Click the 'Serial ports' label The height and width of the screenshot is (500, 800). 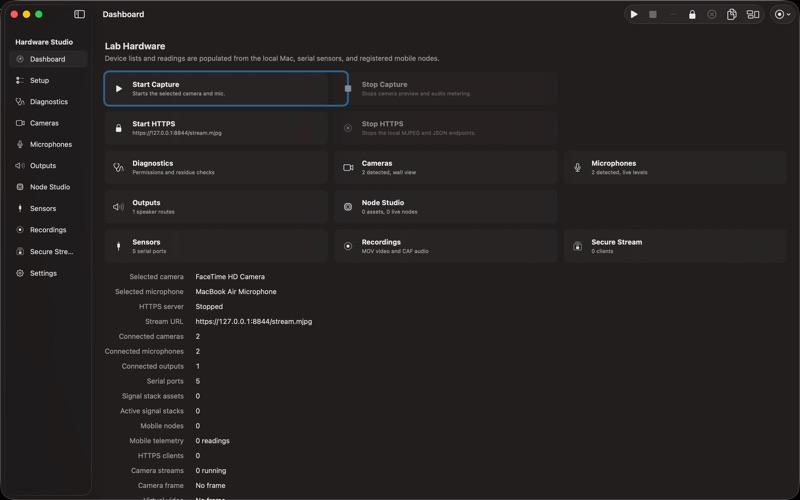point(165,381)
